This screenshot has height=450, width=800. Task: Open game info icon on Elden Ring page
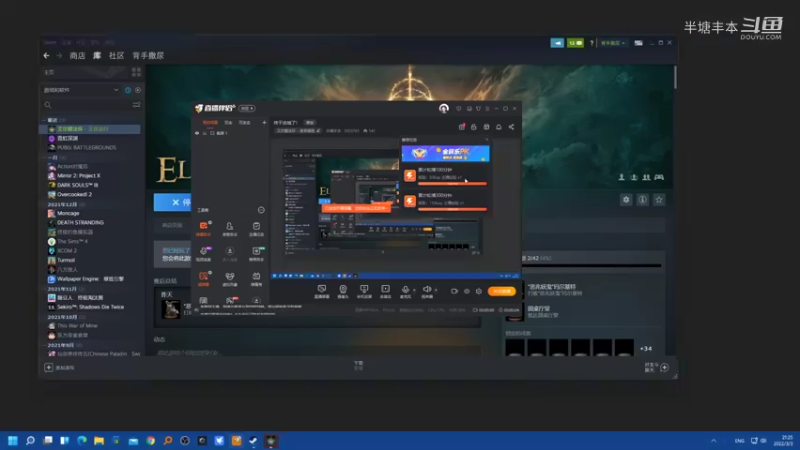tap(642, 200)
